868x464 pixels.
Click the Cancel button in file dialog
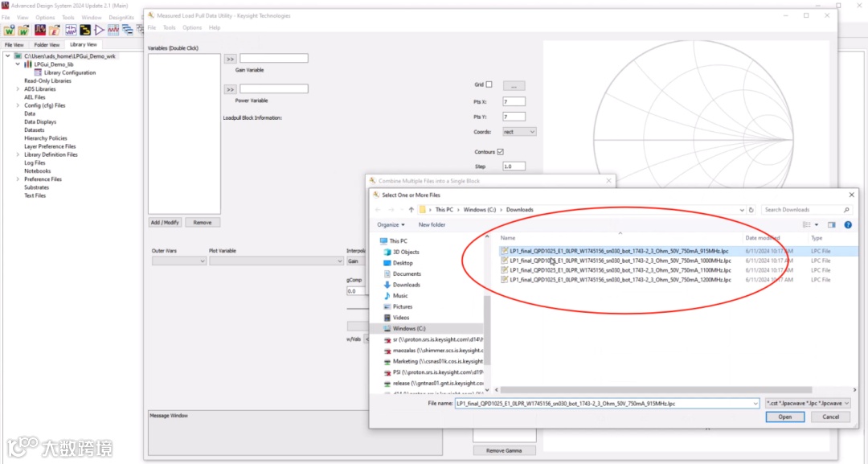[830, 417]
